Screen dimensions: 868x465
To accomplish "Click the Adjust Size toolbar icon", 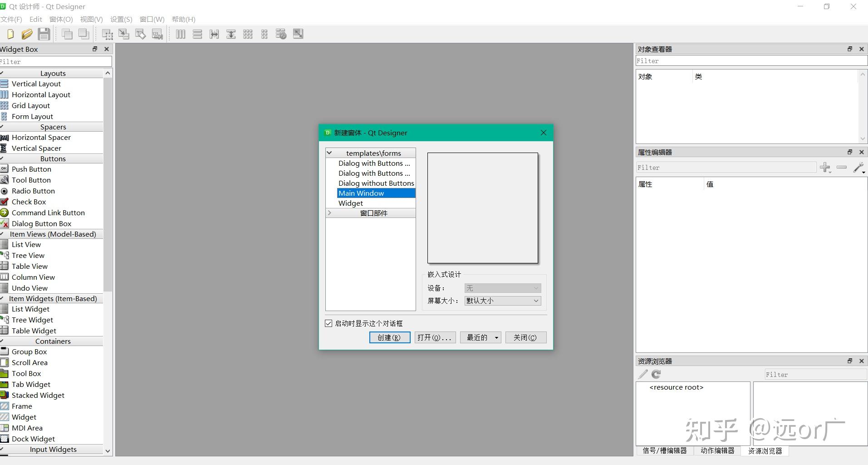I will 298,34.
